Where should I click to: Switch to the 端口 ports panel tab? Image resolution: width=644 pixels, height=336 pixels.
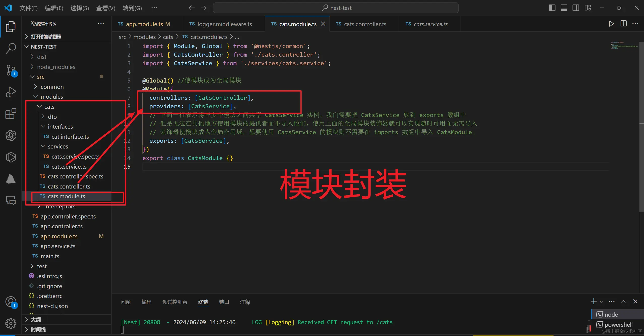224,302
